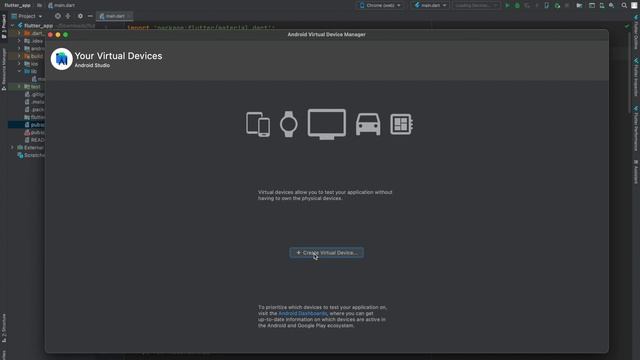Viewport: 640px width, 360px height.
Task: Run the app with green play icon
Action: pos(507,5)
